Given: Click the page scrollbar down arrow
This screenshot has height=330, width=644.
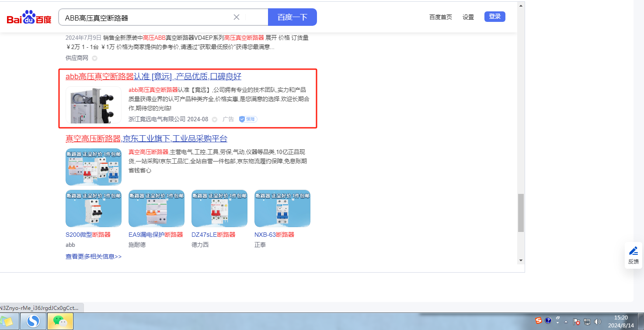Looking at the screenshot, I should (x=521, y=260).
